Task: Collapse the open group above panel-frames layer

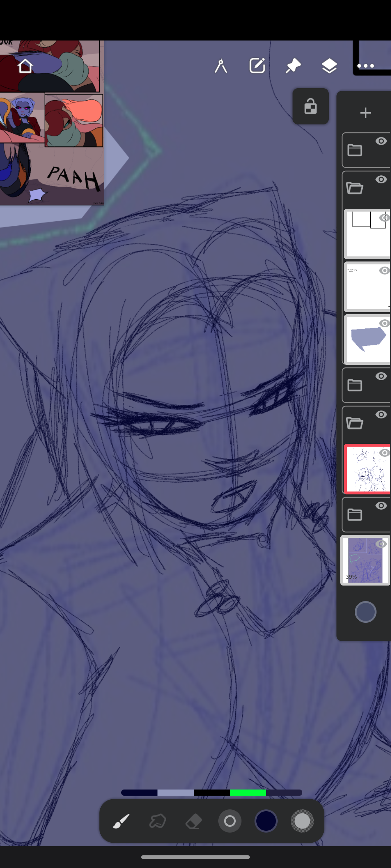Action: 355,188
